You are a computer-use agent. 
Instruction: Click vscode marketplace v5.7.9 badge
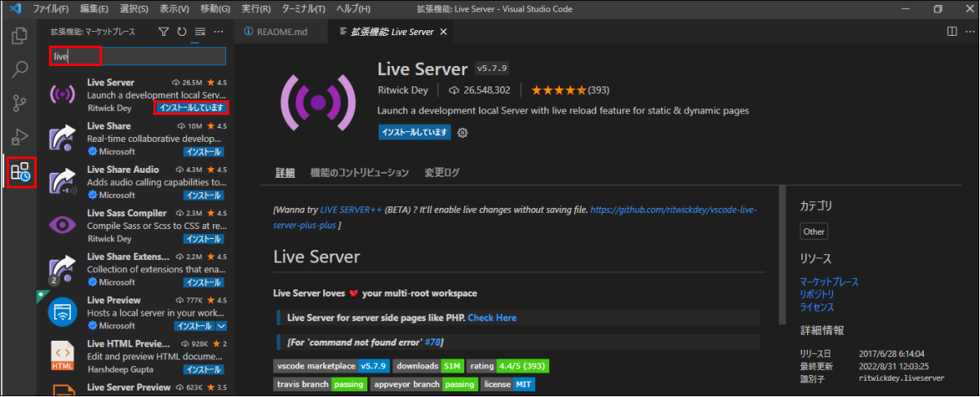click(331, 366)
